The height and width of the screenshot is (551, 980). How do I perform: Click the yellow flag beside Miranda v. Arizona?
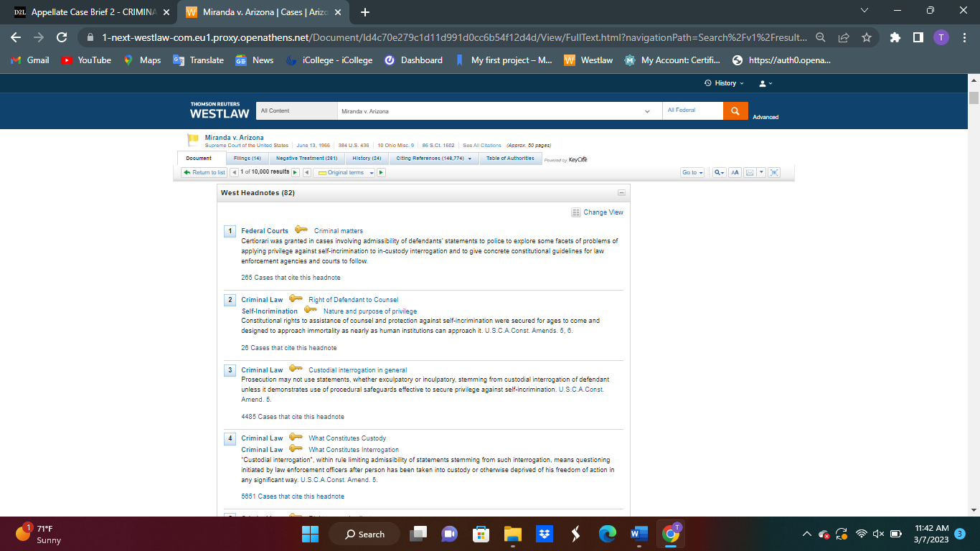(191, 138)
